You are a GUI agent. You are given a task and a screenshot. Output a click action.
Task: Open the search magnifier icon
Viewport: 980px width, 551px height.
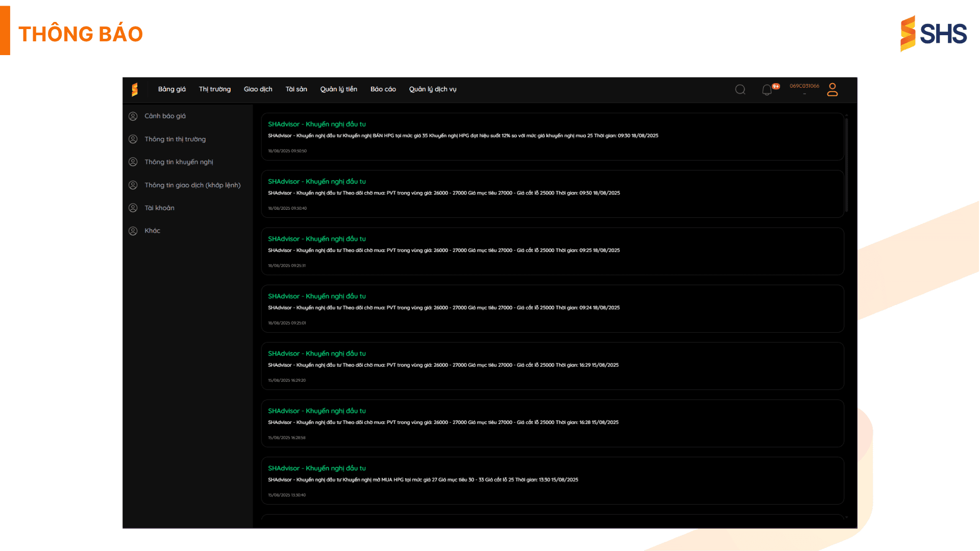tap(740, 90)
